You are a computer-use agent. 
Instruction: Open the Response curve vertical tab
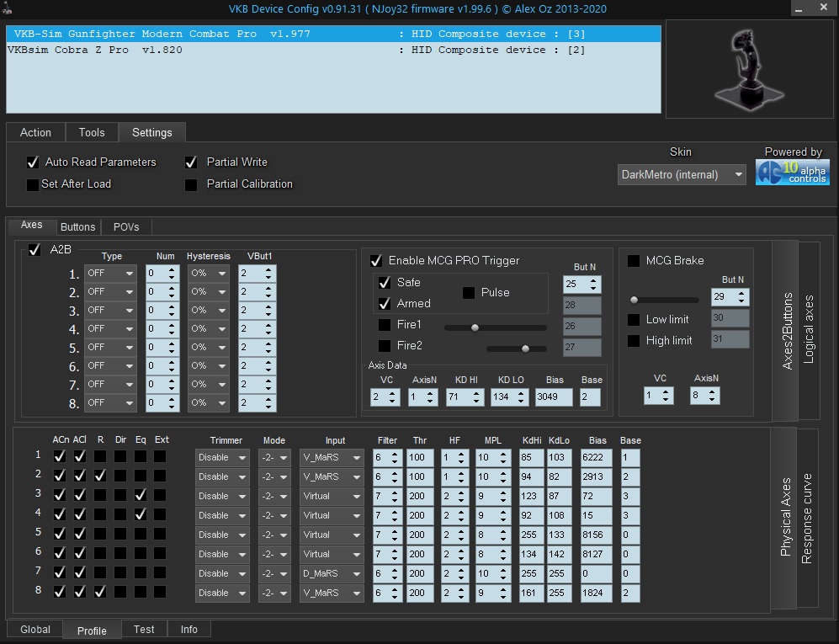807,519
